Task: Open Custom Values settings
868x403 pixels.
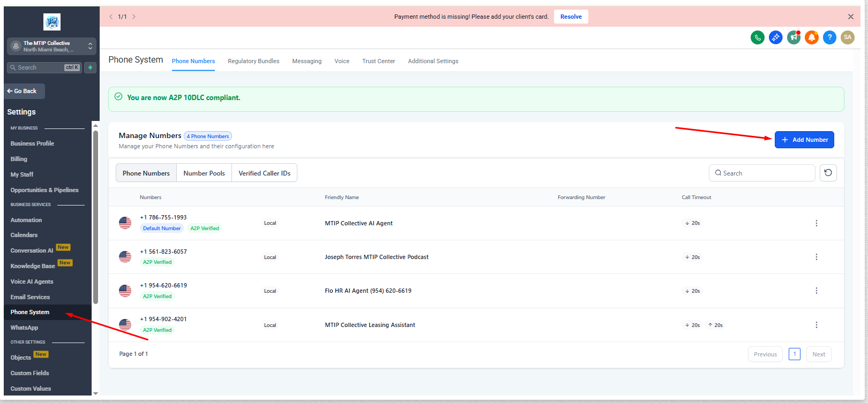Action: [x=31, y=389]
